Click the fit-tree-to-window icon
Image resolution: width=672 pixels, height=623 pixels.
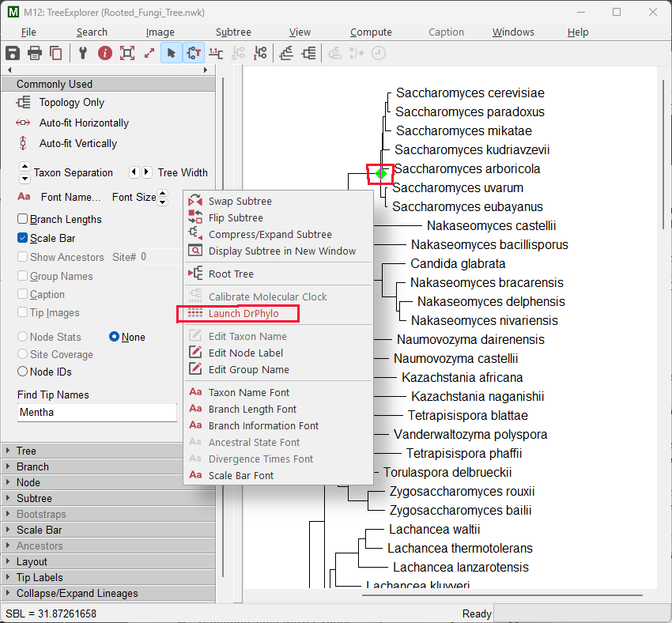[x=126, y=53]
